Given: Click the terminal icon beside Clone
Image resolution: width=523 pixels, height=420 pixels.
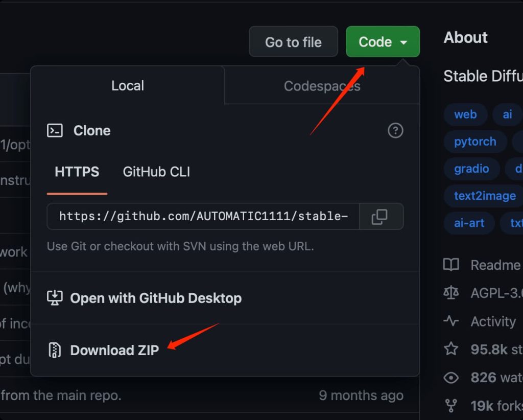Looking at the screenshot, I should click(55, 131).
